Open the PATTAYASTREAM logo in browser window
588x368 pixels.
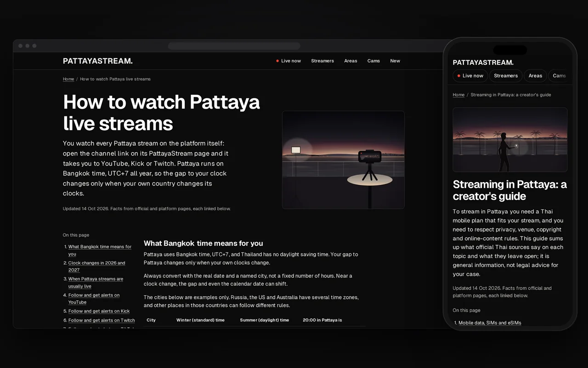coord(97,61)
